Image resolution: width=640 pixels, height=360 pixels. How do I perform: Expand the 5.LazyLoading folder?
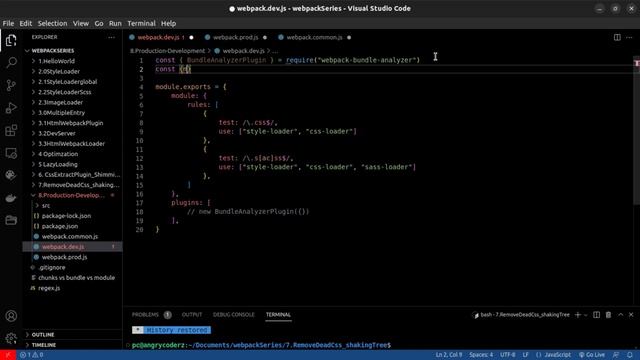tap(58, 164)
